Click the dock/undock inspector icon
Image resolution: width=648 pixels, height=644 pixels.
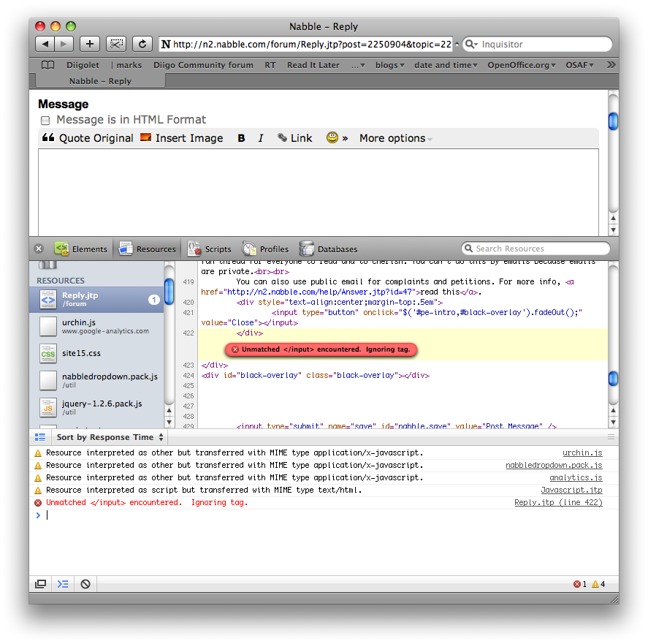[41, 584]
